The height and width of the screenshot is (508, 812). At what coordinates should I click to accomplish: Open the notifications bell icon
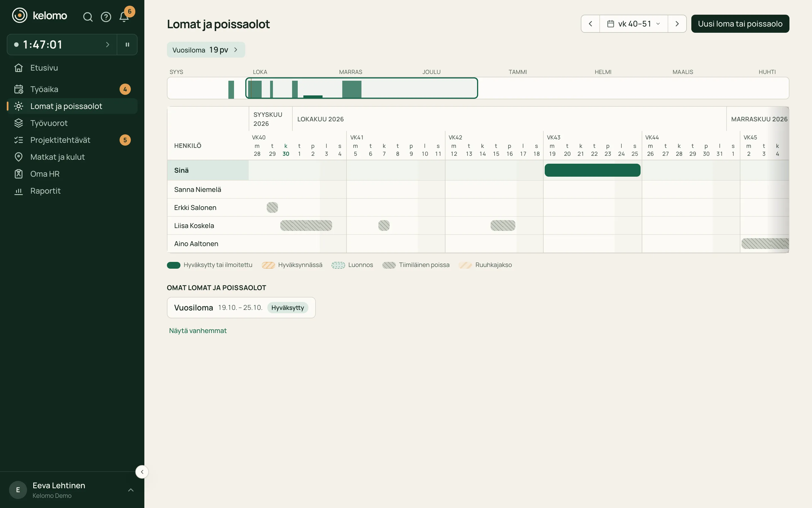click(x=124, y=17)
